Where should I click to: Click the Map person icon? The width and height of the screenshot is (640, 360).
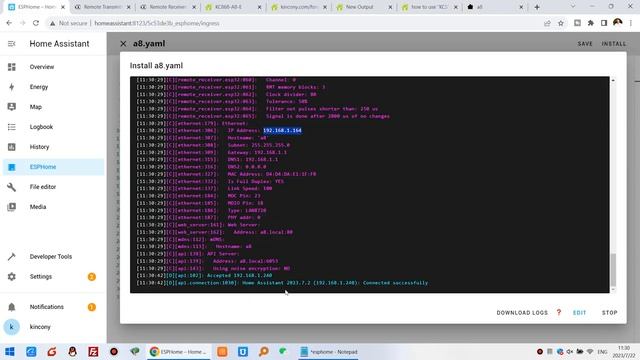tap(11, 107)
